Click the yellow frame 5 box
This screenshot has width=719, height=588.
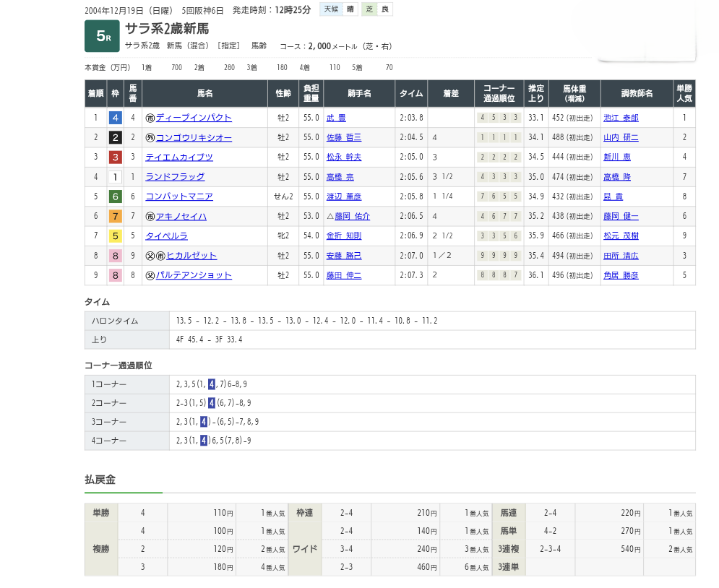click(x=115, y=235)
